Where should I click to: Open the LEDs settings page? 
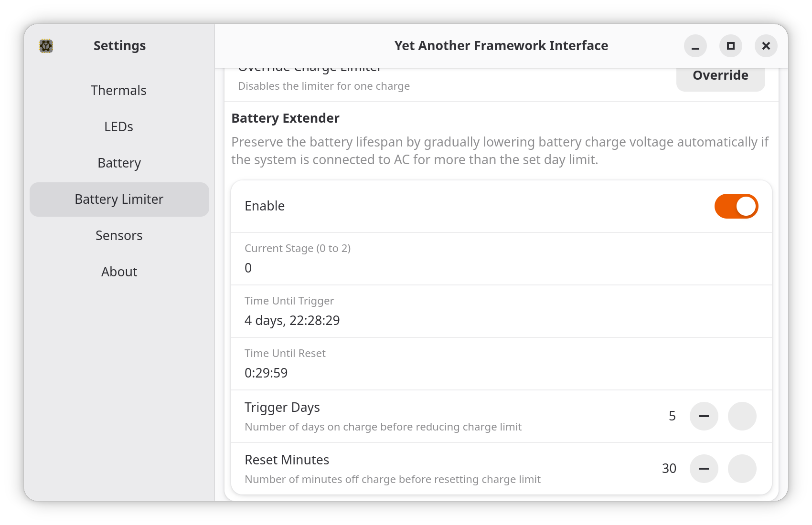pyautogui.click(x=119, y=126)
